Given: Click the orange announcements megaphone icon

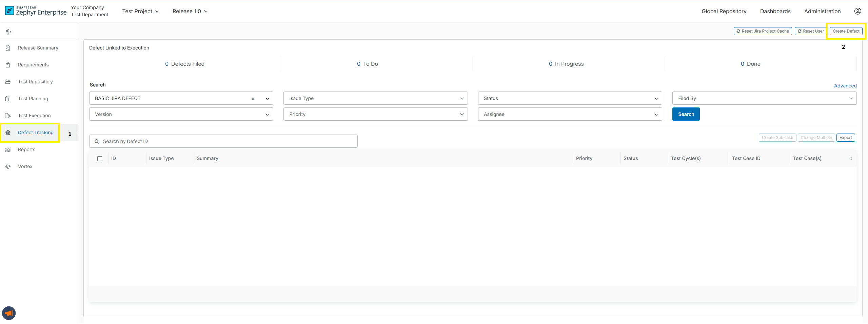Looking at the screenshot, I should tap(9, 312).
